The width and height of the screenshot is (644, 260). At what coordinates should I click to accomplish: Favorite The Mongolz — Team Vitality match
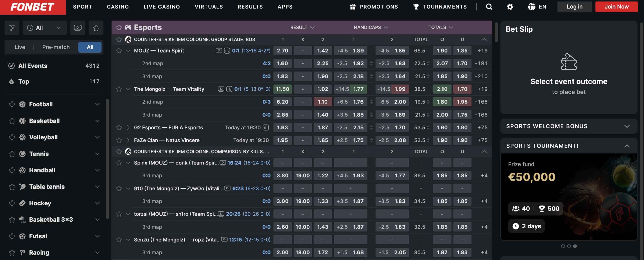pyautogui.click(x=119, y=89)
